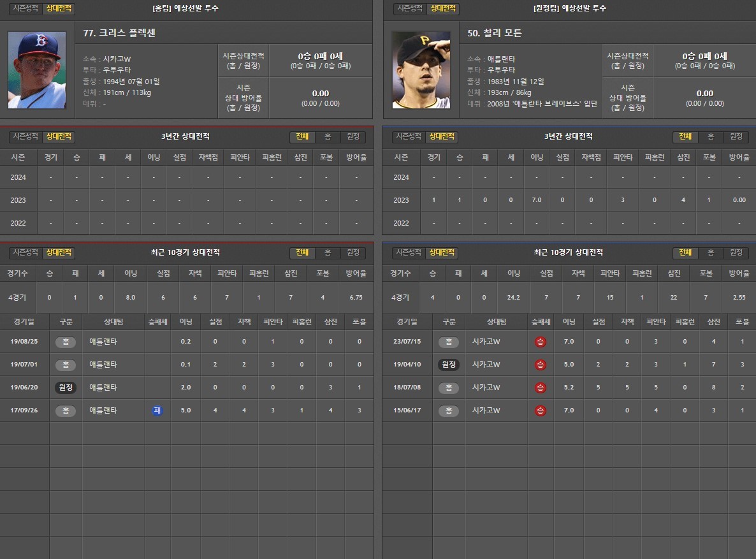Click game date 17/09/26
The image size is (756, 559).
click(x=24, y=410)
